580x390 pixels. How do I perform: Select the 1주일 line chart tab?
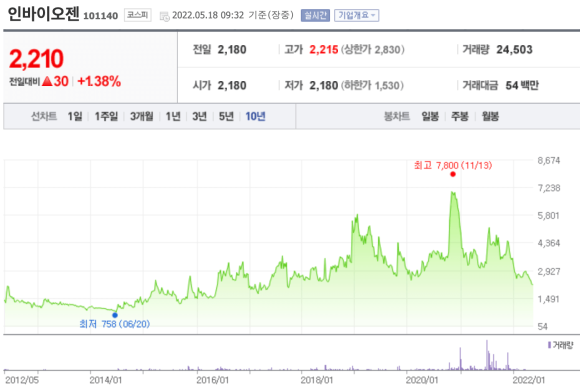pos(106,117)
